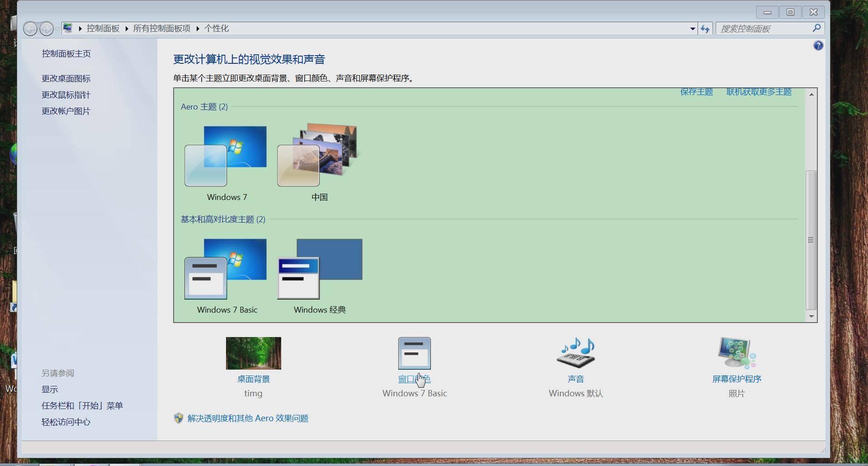Open the recent pages dropdown arrow
The height and width of the screenshot is (466, 868).
57,29
